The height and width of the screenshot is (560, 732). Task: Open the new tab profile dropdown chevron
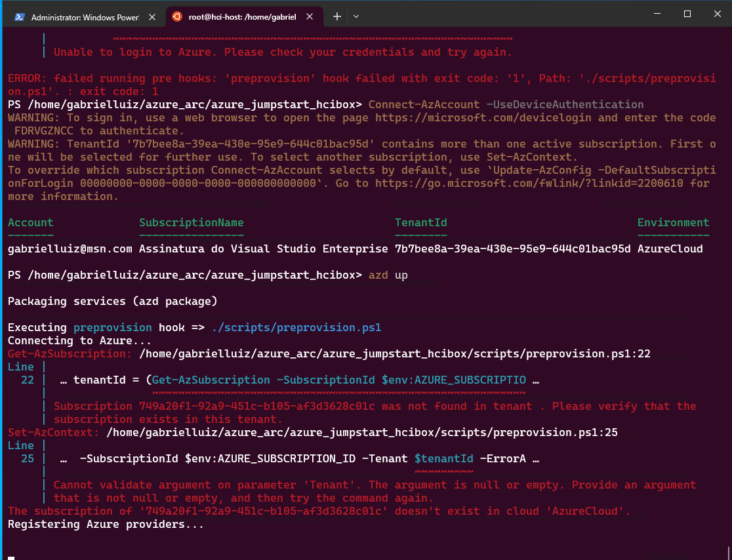point(356,18)
